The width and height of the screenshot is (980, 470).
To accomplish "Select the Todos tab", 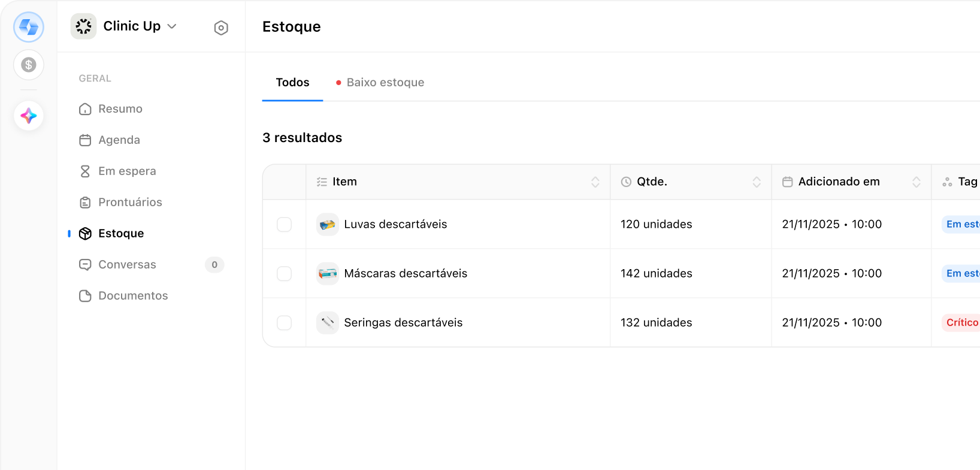I will (x=292, y=83).
